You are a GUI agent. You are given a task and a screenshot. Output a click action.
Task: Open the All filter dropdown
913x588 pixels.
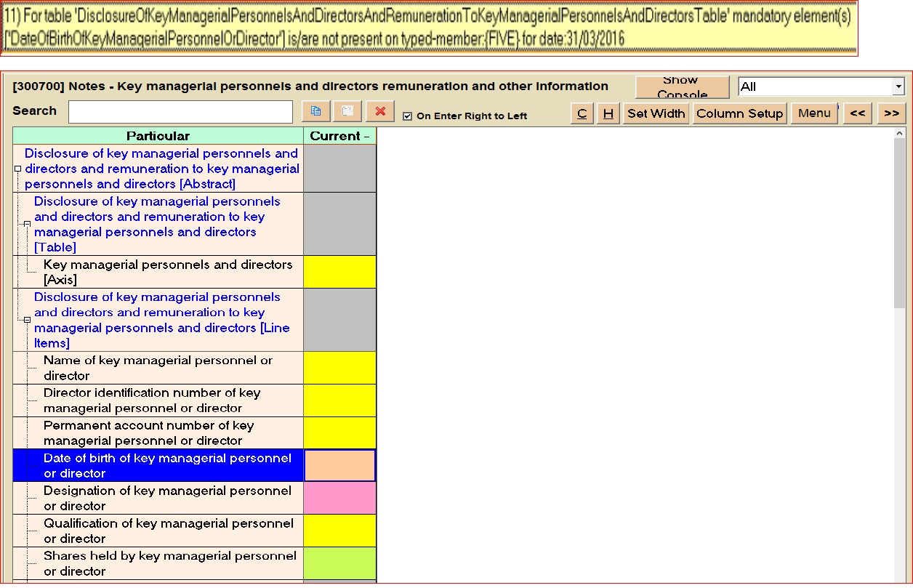point(898,87)
